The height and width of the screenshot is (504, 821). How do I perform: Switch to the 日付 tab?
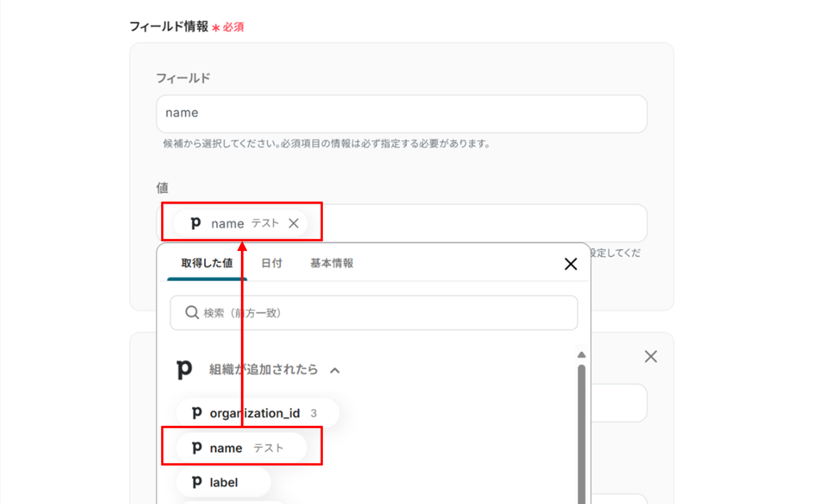coord(271,263)
